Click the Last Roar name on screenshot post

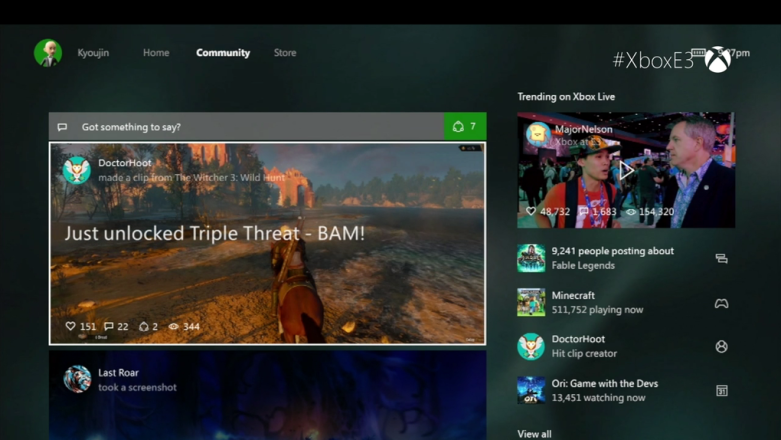pos(119,373)
